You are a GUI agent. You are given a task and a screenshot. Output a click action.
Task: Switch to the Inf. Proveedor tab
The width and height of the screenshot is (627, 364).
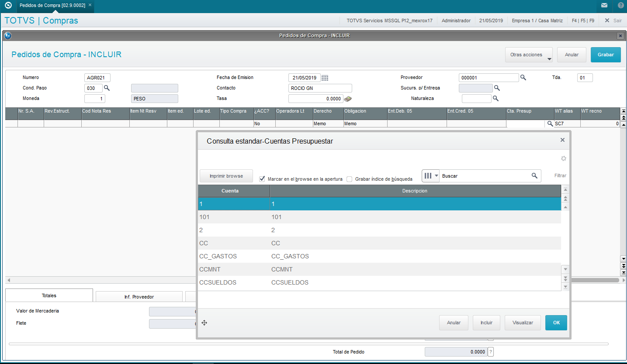[139, 297]
